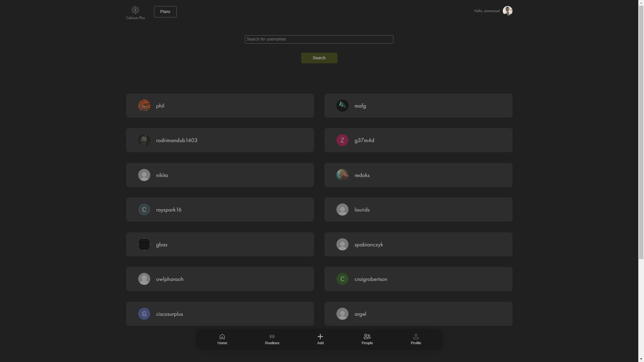The image size is (644, 362).
Task: Click the redoks profile picture
Action: coord(342,175)
